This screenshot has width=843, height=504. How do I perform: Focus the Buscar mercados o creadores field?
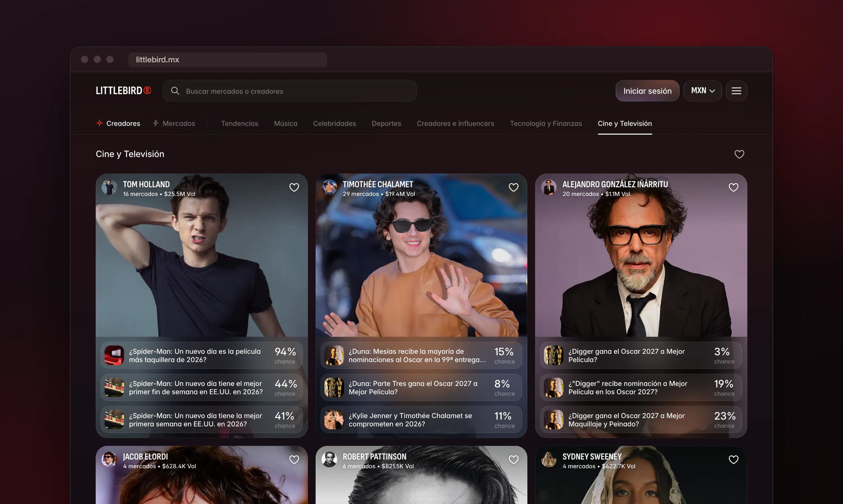point(290,91)
